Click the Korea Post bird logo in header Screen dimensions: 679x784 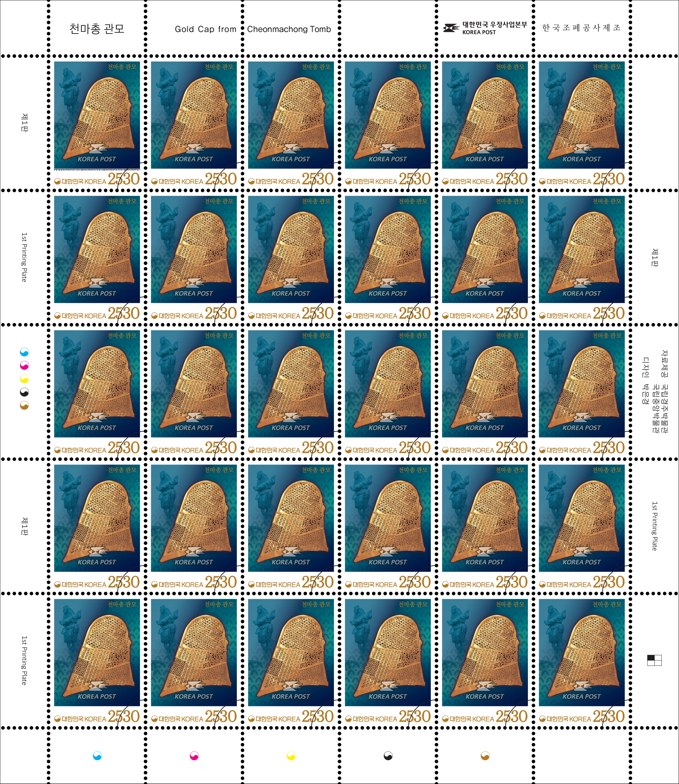451,28
